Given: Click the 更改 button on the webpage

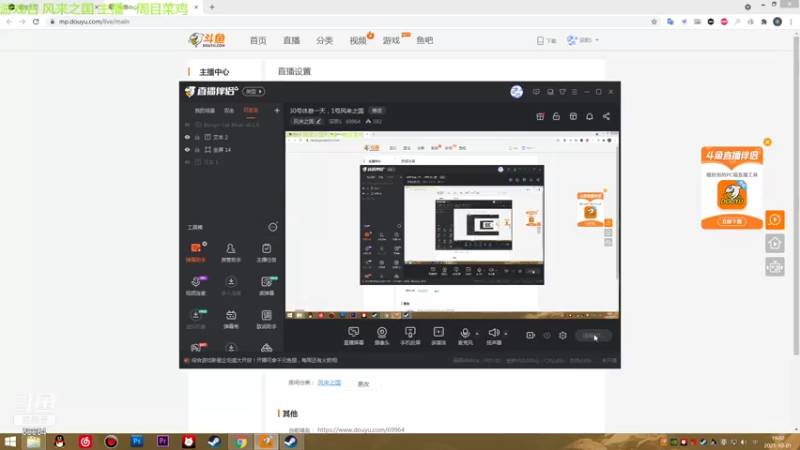Looking at the screenshot, I should [x=363, y=384].
